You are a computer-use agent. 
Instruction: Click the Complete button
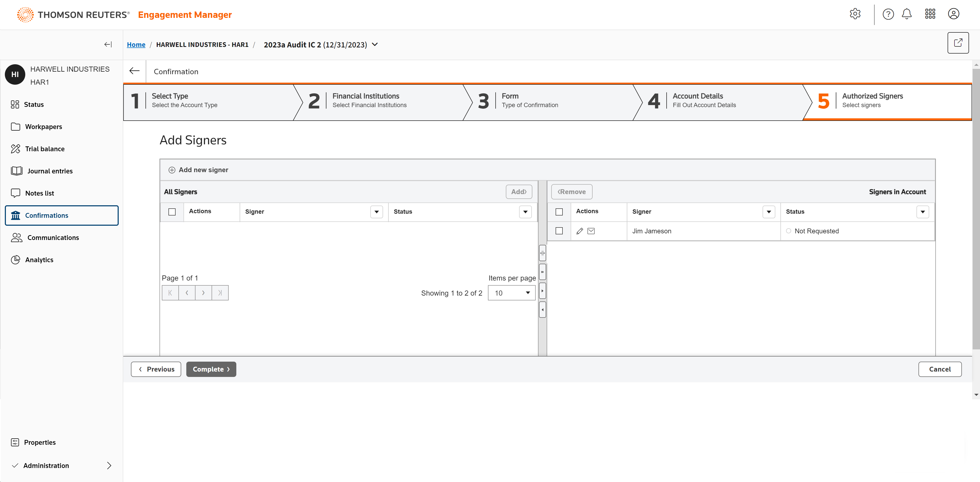[211, 369]
